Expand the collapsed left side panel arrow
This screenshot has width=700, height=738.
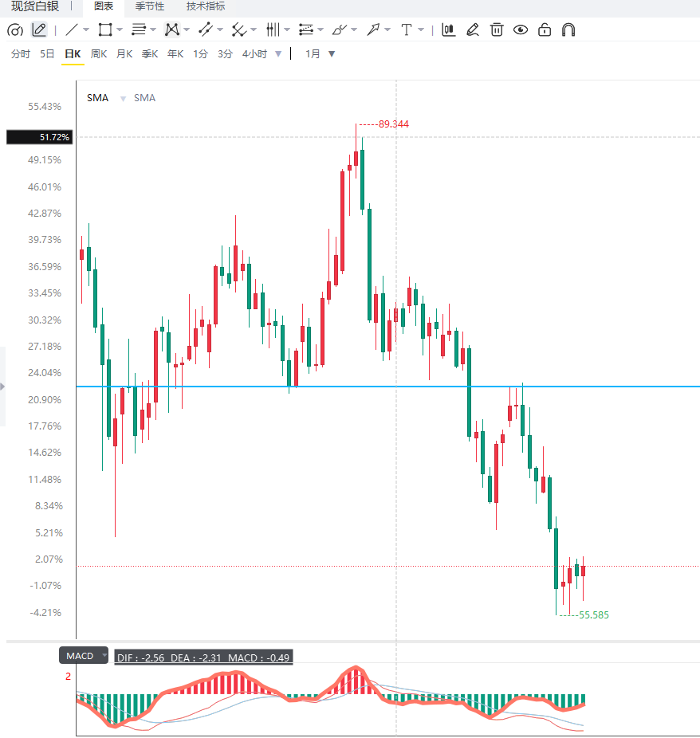(x=2, y=387)
